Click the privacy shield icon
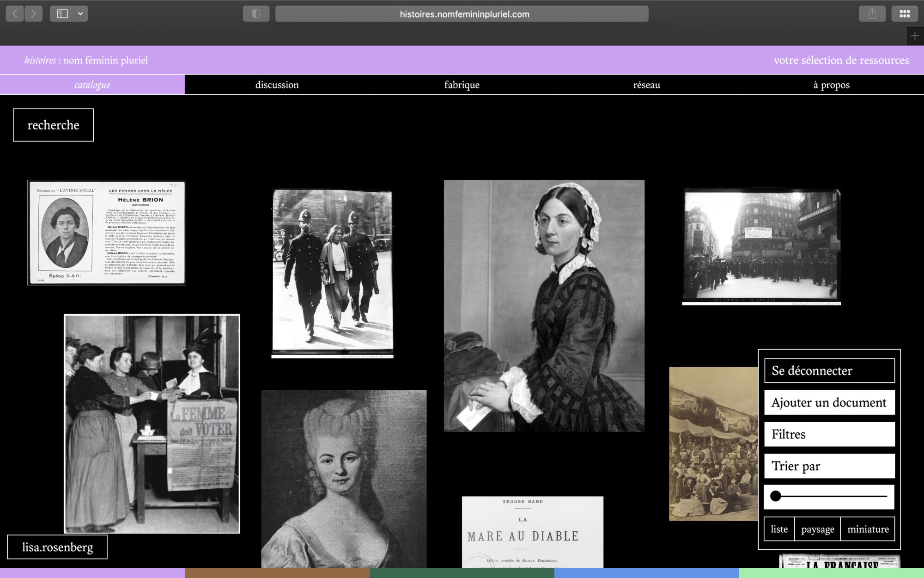Screen dimensions: 924x578 (256, 14)
